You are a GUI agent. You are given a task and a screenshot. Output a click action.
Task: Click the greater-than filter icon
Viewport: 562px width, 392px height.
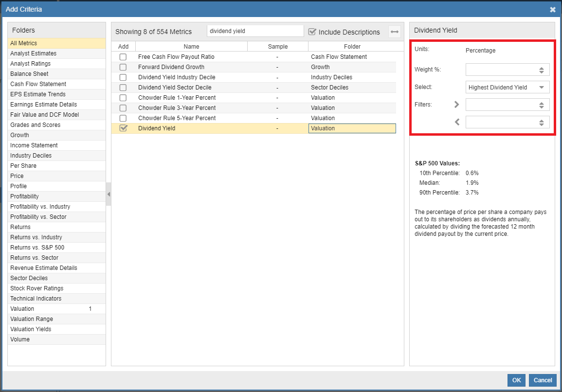[x=456, y=105]
